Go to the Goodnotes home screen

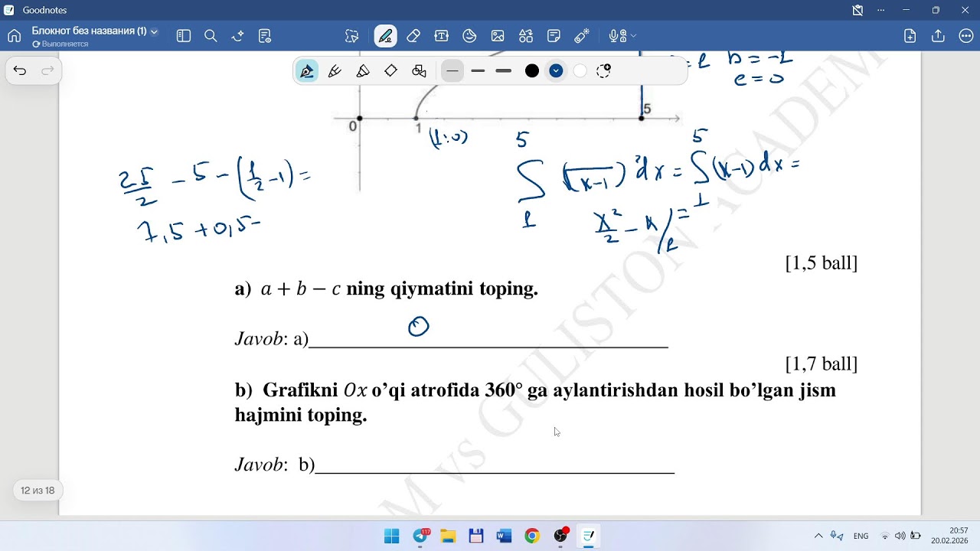(14, 36)
